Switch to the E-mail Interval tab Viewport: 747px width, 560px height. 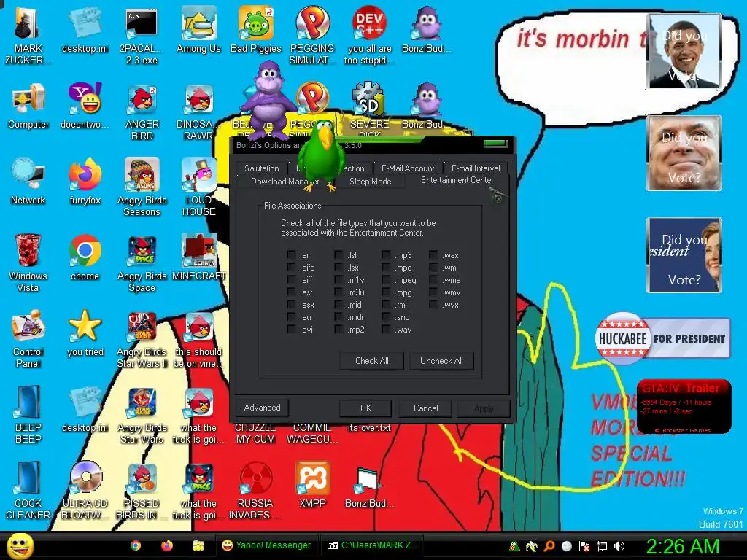pyautogui.click(x=476, y=168)
